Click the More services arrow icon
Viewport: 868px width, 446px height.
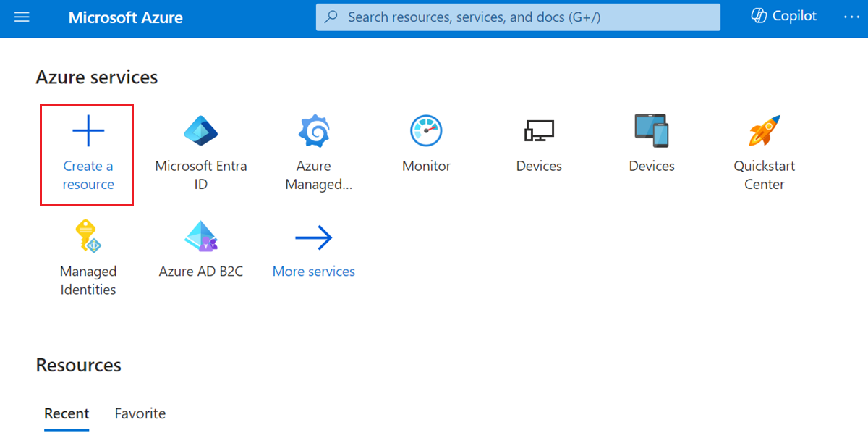click(314, 237)
